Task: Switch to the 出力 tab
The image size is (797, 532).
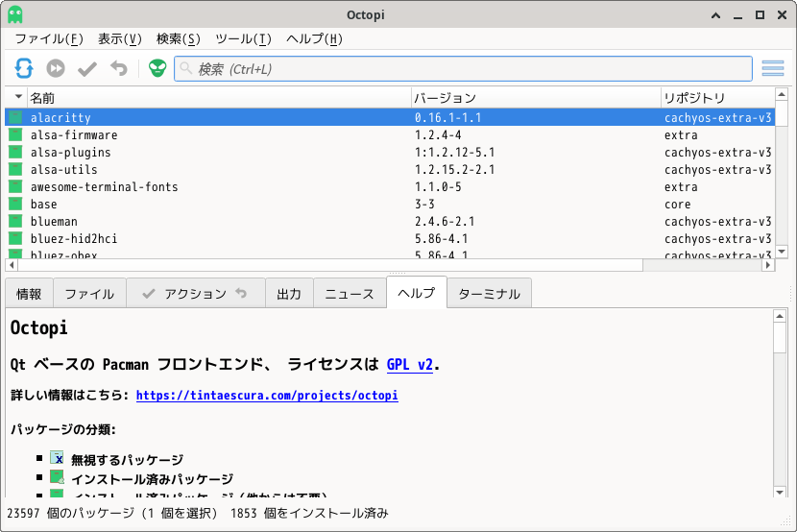Action: (289, 294)
